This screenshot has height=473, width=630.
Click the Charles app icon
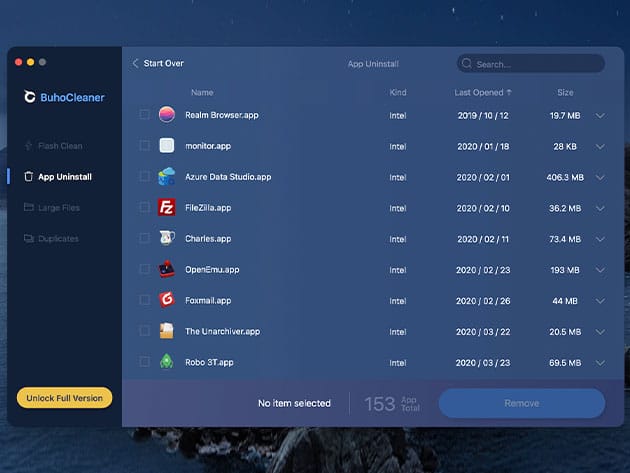[x=167, y=239]
